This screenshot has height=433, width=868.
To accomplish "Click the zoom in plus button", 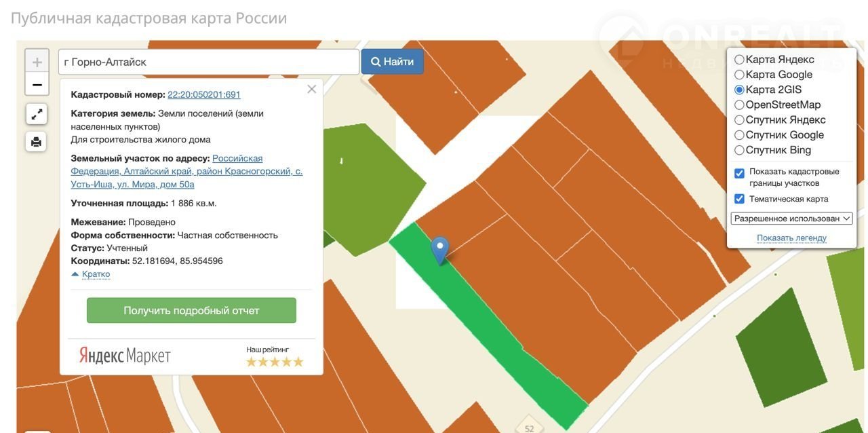I will 37,62.
